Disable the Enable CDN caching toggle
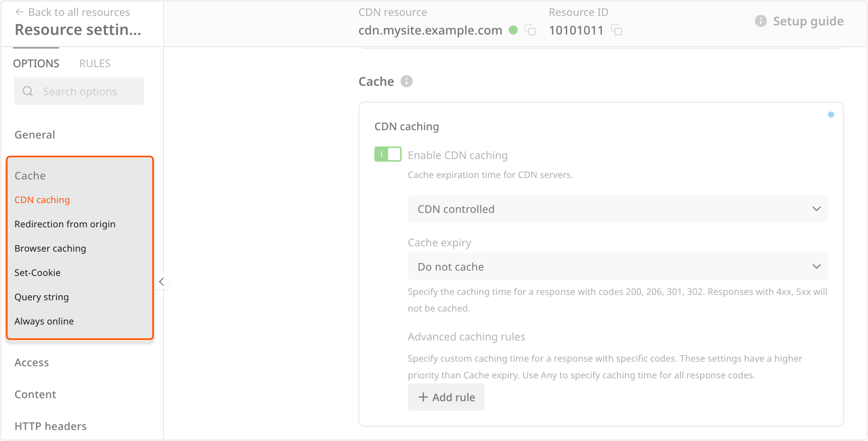The width and height of the screenshot is (868, 441). pos(388,154)
